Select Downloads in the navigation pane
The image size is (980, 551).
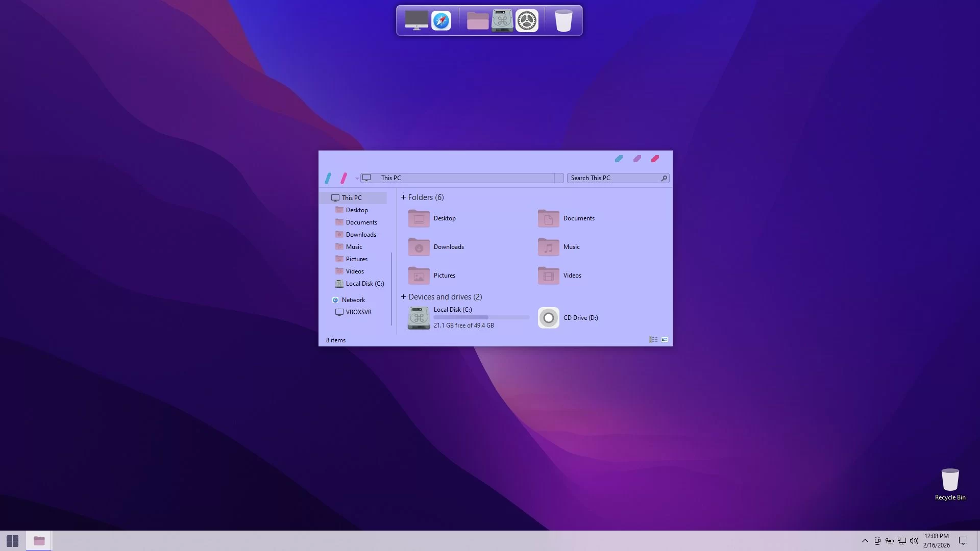361,235
